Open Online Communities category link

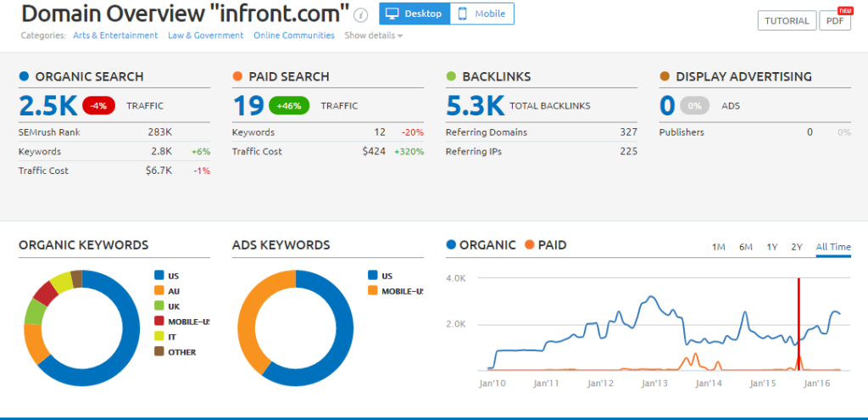pyautogui.click(x=292, y=36)
